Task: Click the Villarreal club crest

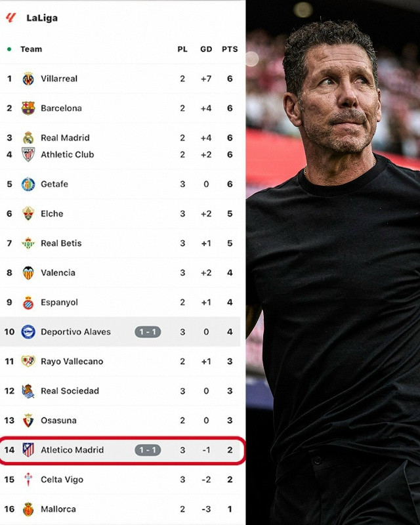Action: [x=28, y=79]
